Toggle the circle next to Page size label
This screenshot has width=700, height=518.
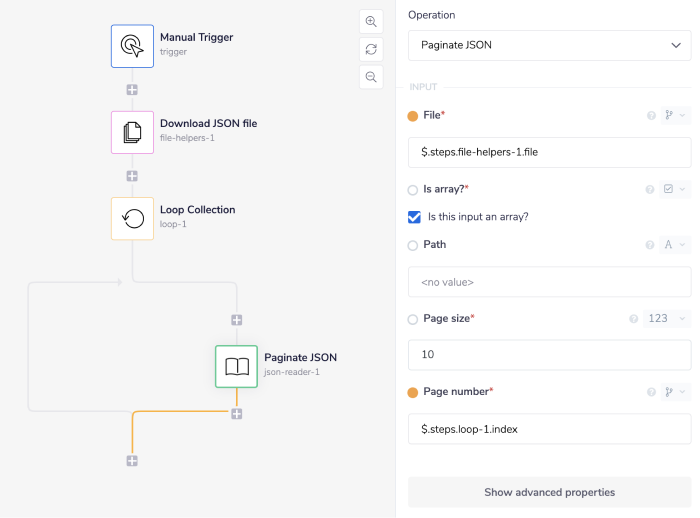coord(413,319)
